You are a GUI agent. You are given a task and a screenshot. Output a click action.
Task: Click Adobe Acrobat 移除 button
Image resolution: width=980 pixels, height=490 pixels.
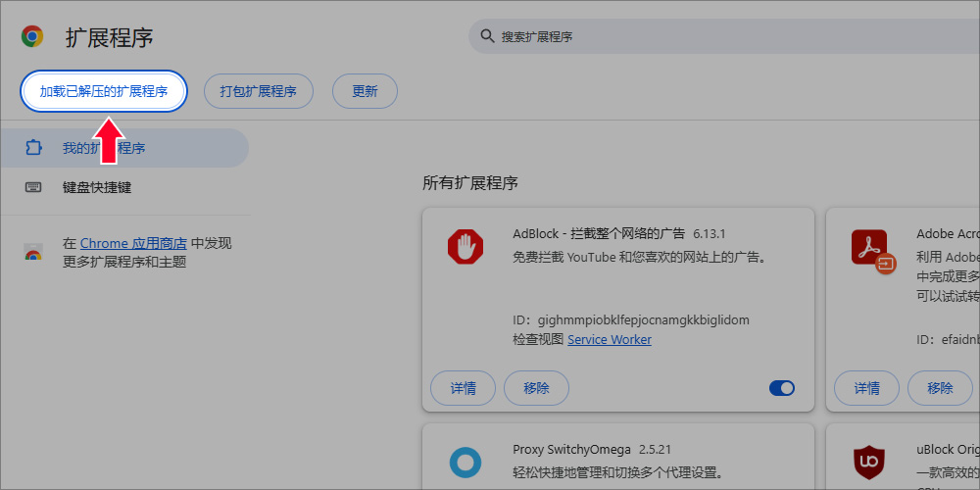[940, 388]
